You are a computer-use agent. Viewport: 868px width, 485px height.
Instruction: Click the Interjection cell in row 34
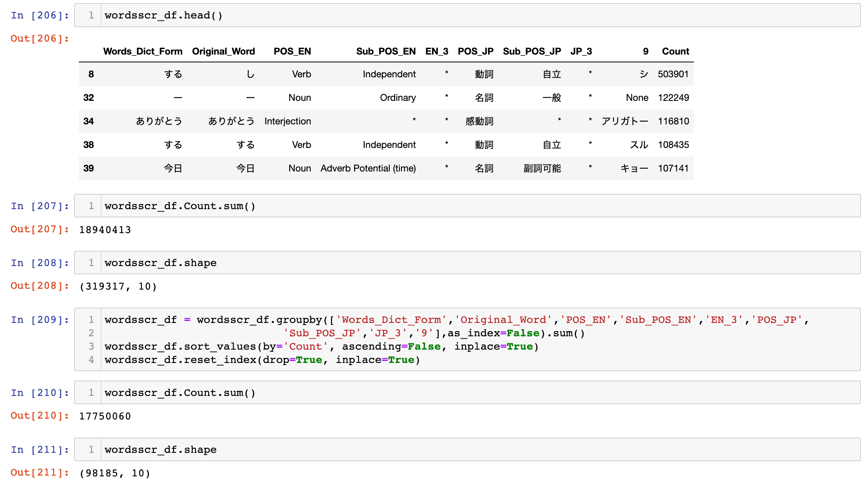288,121
